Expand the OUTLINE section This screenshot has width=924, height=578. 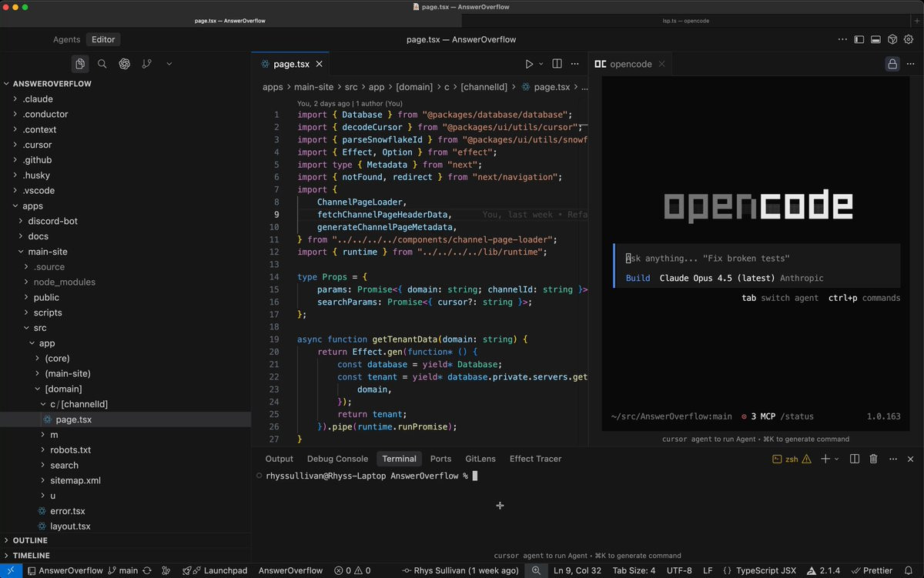pos(30,540)
